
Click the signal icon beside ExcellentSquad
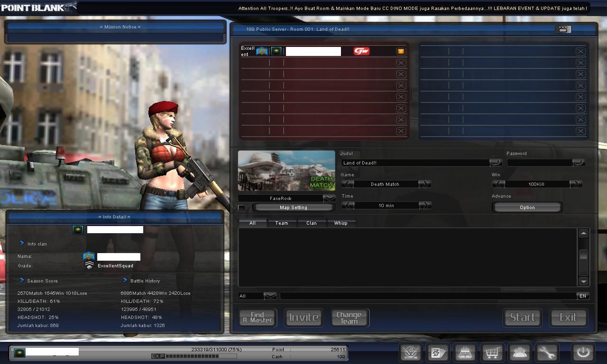tap(89, 265)
